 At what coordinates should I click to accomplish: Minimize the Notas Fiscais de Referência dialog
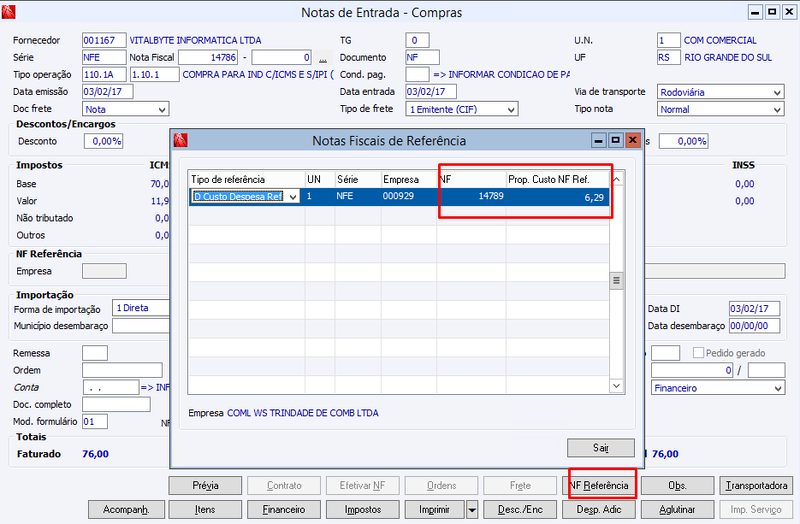tap(598, 140)
